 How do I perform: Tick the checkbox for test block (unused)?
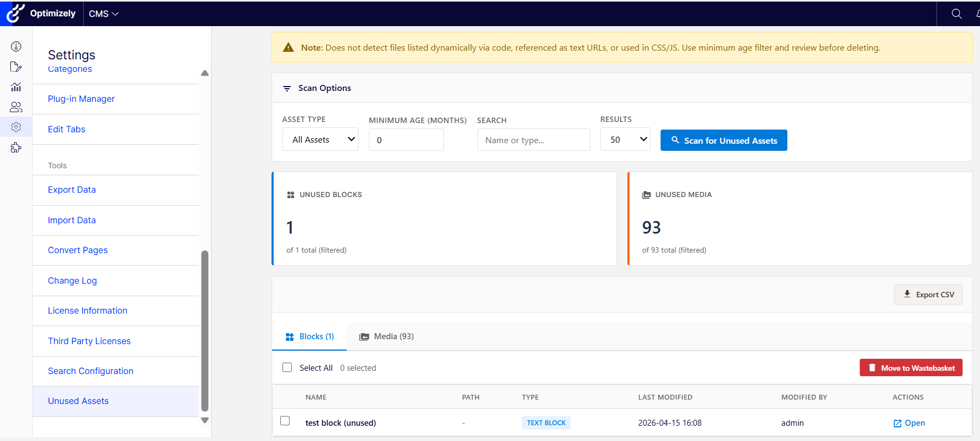[x=285, y=421]
